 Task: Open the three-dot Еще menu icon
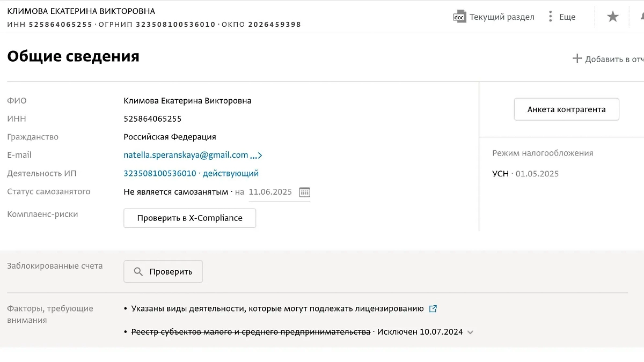click(x=550, y=17)
